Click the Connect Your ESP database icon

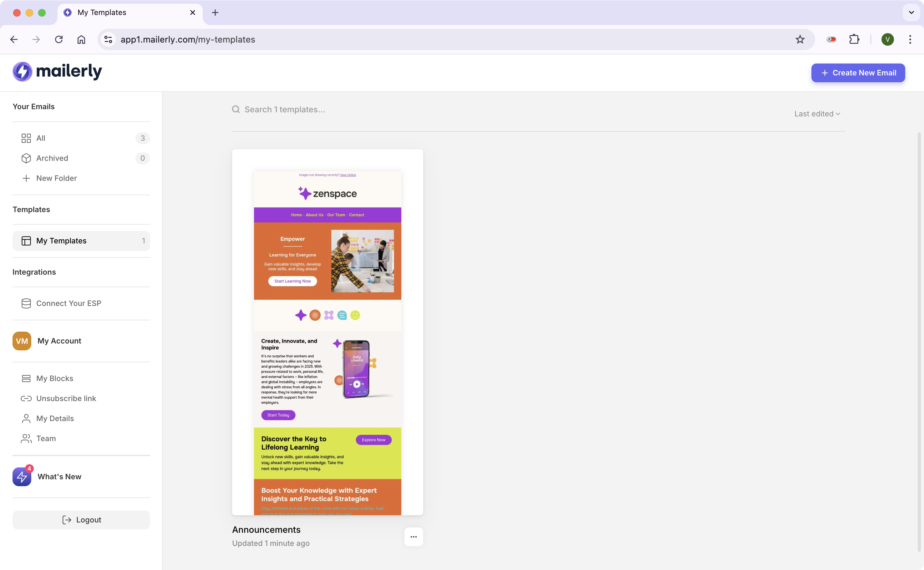pos(26,303)
